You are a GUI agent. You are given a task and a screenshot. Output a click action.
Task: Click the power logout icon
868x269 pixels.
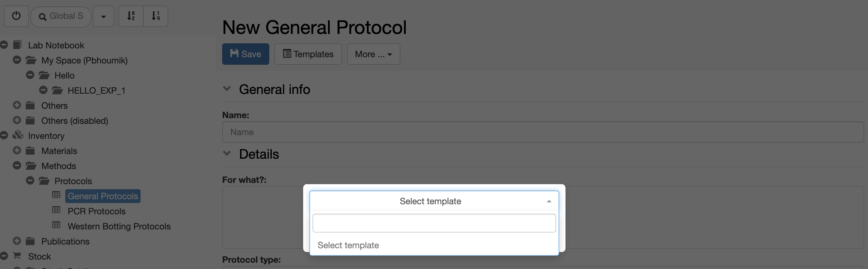click(16, 16)
